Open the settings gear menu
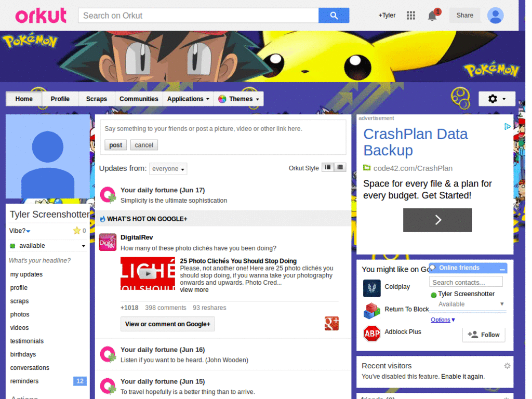This screenshot has height=399, width=532. (x=497, y=99)
